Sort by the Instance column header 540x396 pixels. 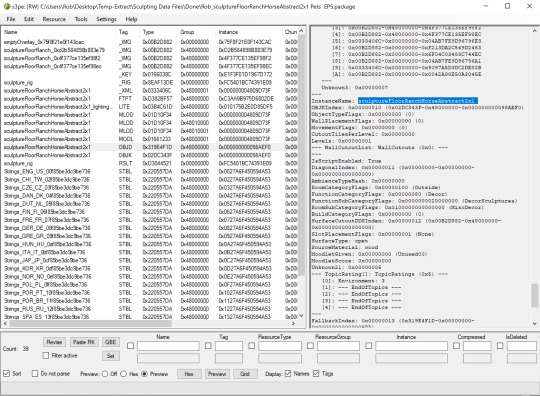click(248, 32)
